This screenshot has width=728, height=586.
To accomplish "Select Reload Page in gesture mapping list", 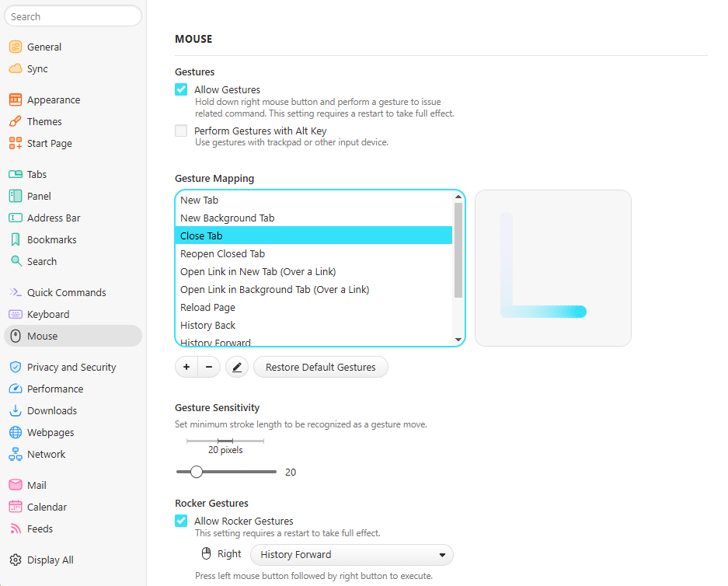I will coord(207,307).
